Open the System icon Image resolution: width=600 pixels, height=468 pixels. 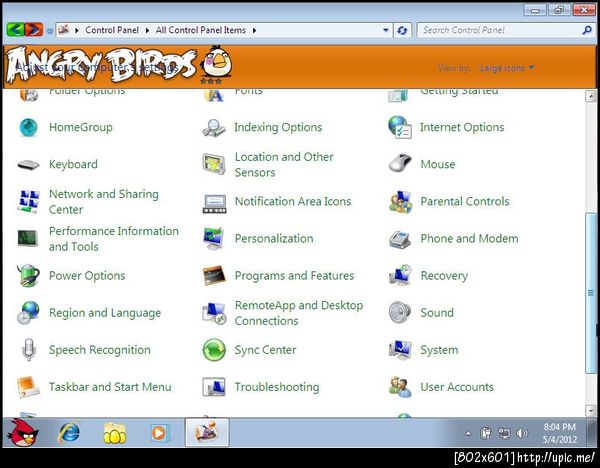coord(400,349)
